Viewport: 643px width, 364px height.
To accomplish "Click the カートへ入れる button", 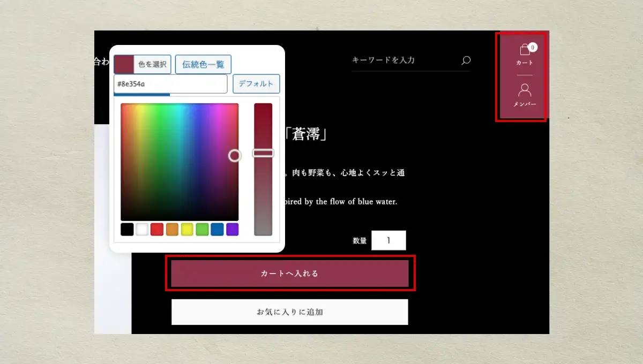I will pos(290,274).
